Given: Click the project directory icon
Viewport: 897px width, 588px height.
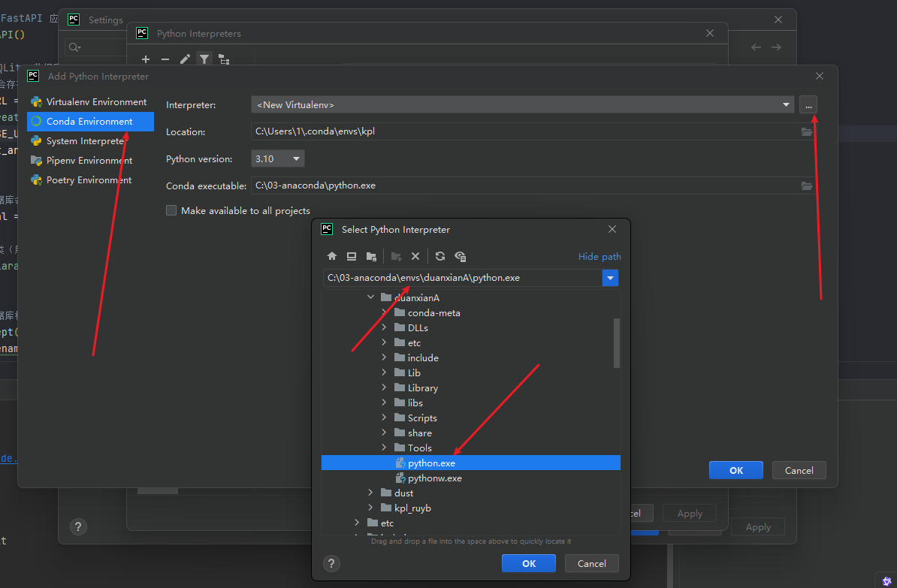Looking at the screenshot, I should tap(372, 256).
